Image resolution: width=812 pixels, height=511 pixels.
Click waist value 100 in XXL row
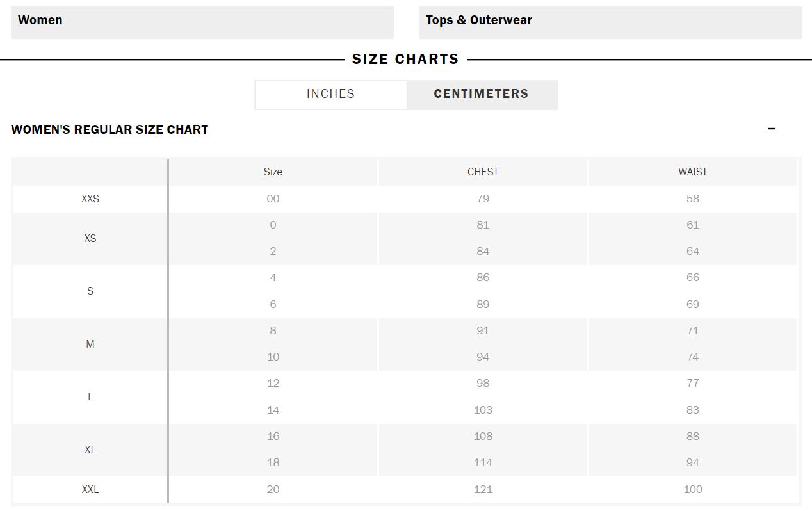(x=693, y=489)
